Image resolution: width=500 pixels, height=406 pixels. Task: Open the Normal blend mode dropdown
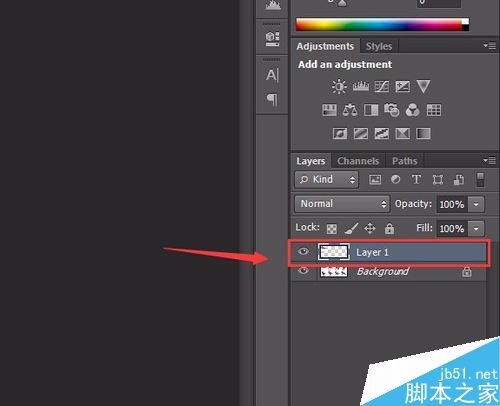tap(342, 204)
